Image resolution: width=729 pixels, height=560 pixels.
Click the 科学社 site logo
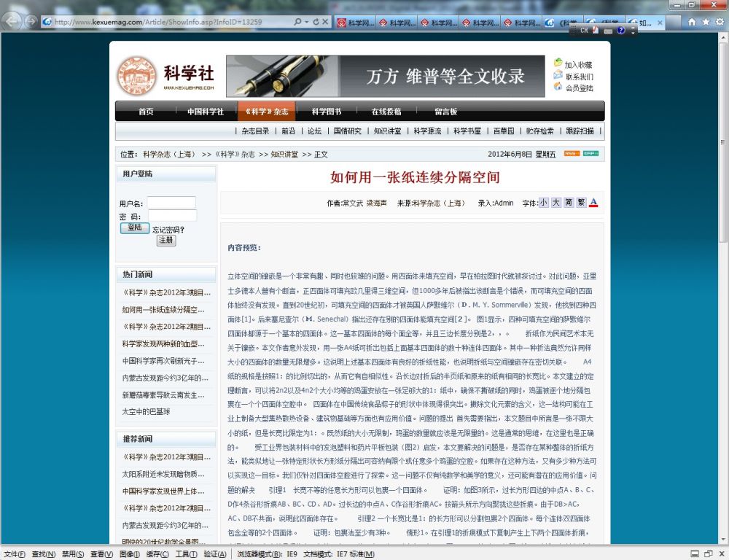pos(166,76)
